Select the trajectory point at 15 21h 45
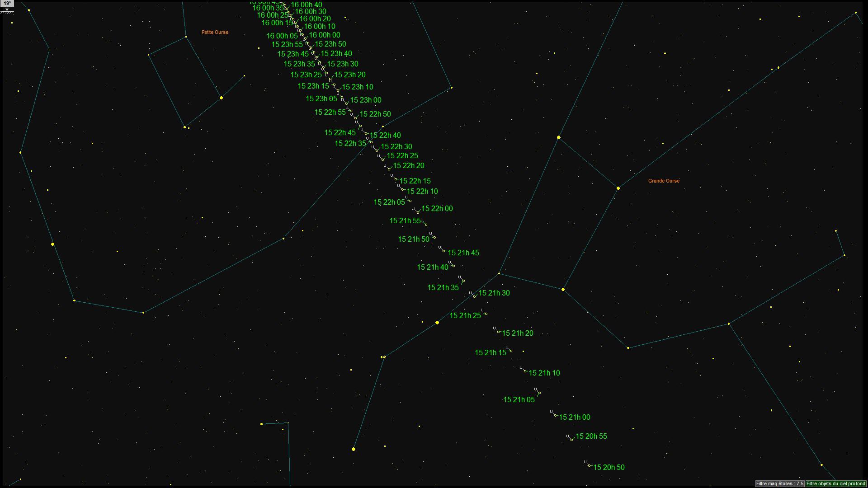This screenshot has height=488, width=868. click(443, 250)
